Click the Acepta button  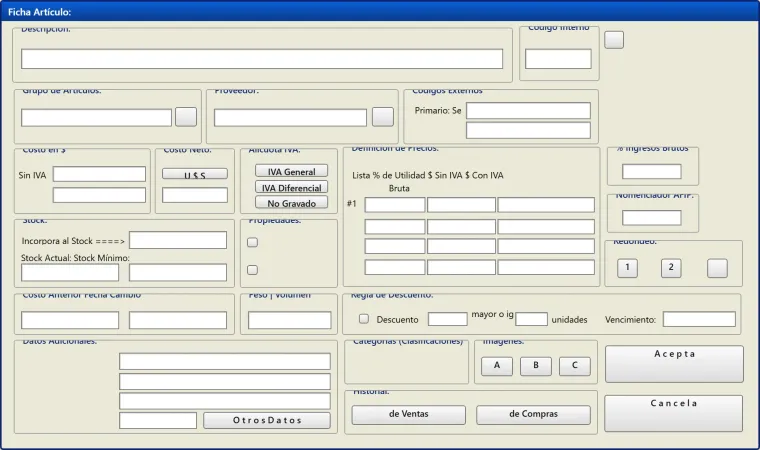pyautogui.click(x=674, y=364)
